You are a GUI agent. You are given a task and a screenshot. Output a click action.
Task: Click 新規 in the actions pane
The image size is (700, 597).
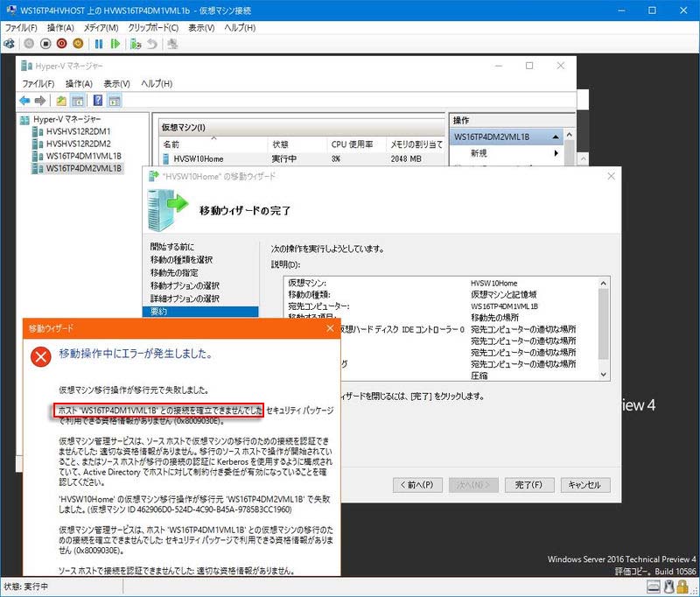point(479,153)
